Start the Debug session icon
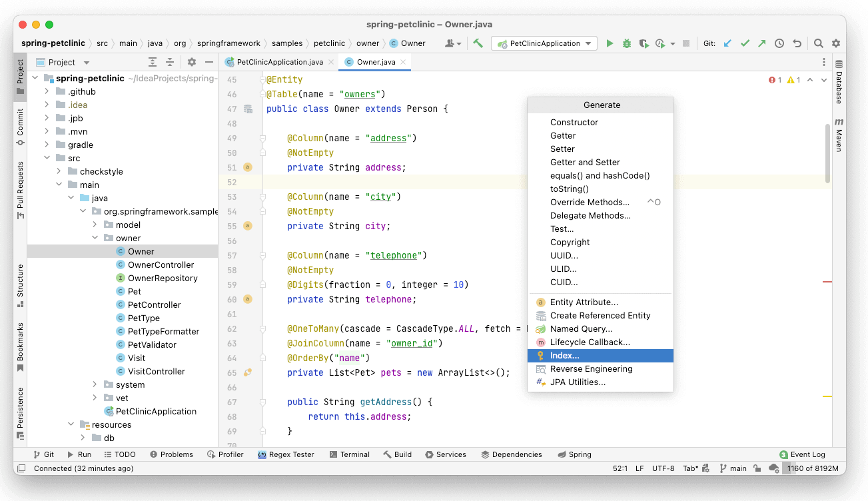The height and width of the screenshot is (501, 868). [626, 43]
